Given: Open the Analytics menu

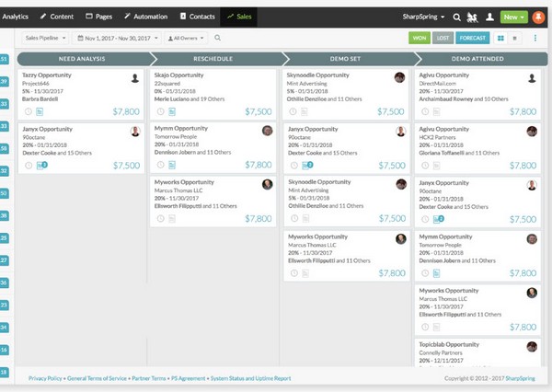Looking at the screenshot, I should [x=15, y=17].
